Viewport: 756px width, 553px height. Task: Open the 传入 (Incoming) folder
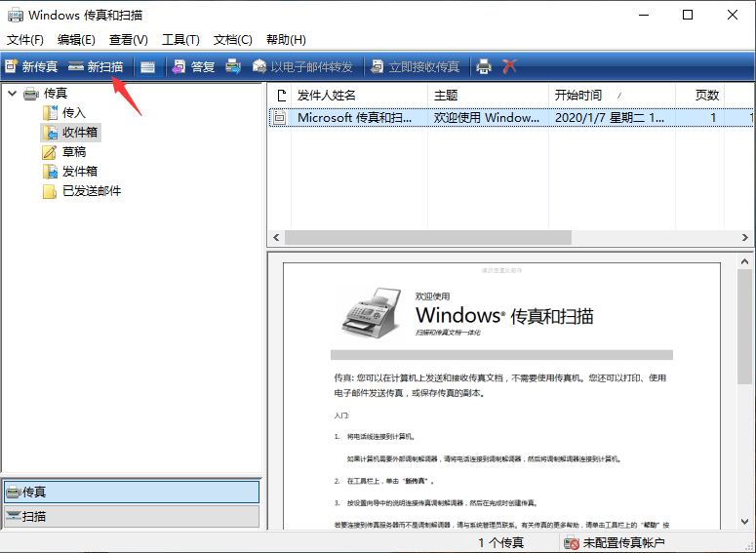pyautogui.click(x=73, y=113)
